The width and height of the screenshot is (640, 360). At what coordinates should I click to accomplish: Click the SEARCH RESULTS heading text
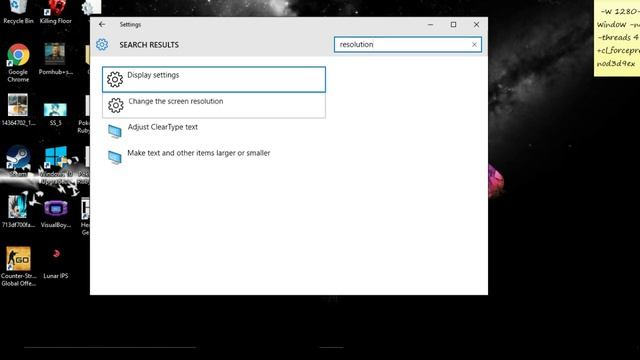pos(149,45)
